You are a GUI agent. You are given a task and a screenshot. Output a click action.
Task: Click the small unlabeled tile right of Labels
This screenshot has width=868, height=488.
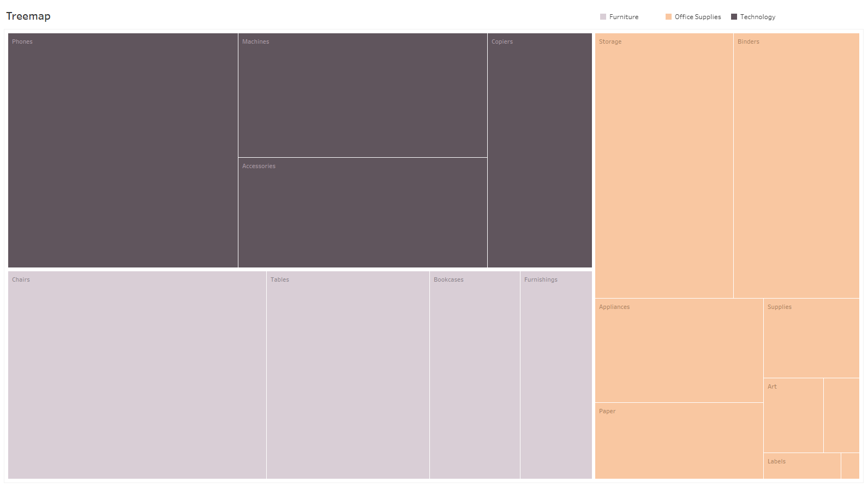tap(850, 466)
